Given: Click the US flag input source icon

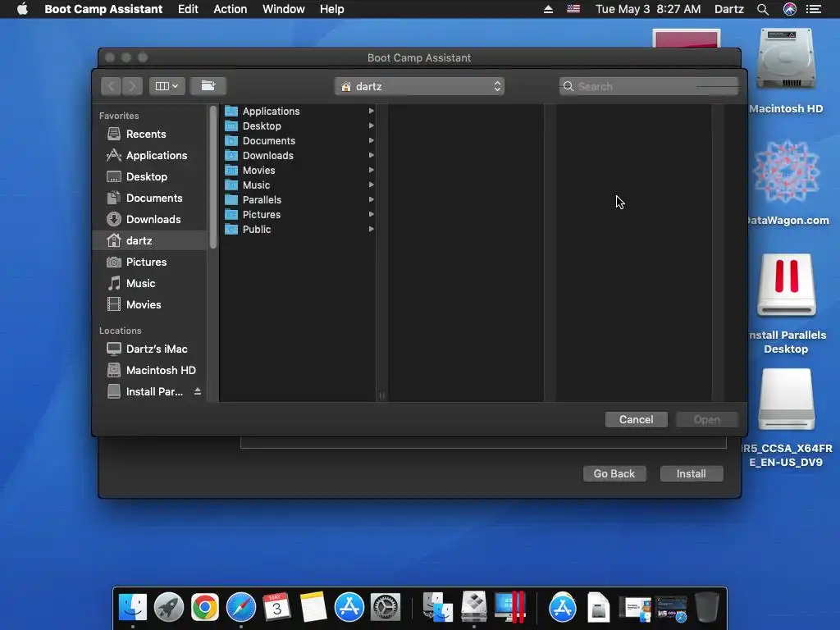Looking at the screenshot, I should coord(573,8).
